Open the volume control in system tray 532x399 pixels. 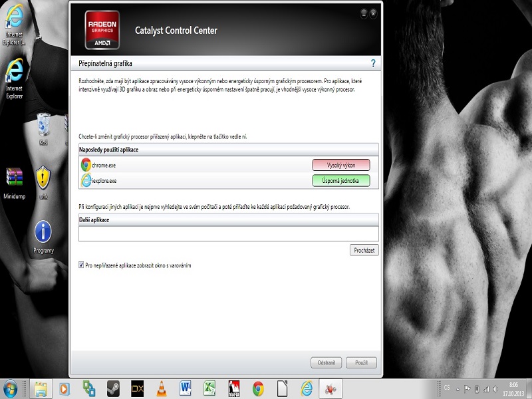[495, 388]
